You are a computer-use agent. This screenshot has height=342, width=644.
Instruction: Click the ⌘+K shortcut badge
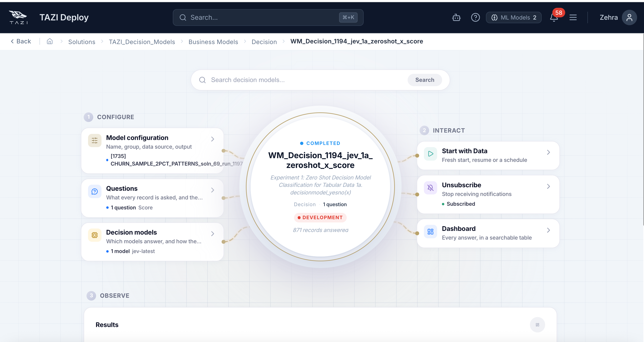coord(348,18)
